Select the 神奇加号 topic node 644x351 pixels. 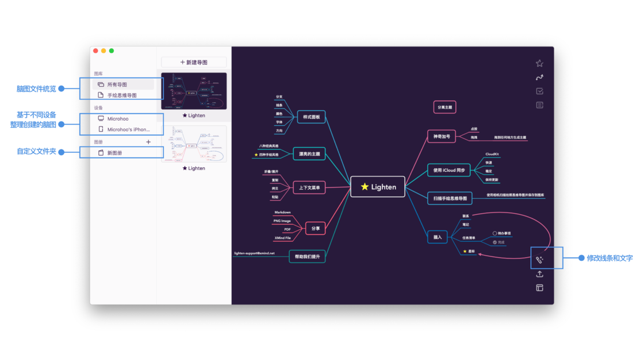coord(442,136)
